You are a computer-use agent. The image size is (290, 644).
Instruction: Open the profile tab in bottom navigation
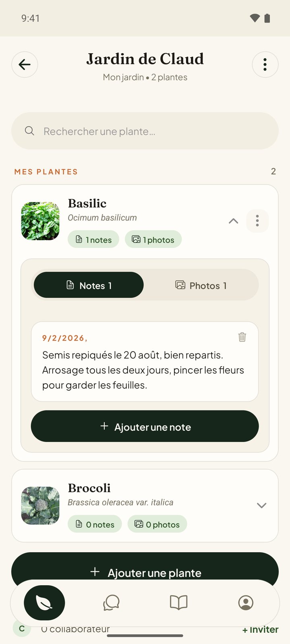tap(246, 603)
